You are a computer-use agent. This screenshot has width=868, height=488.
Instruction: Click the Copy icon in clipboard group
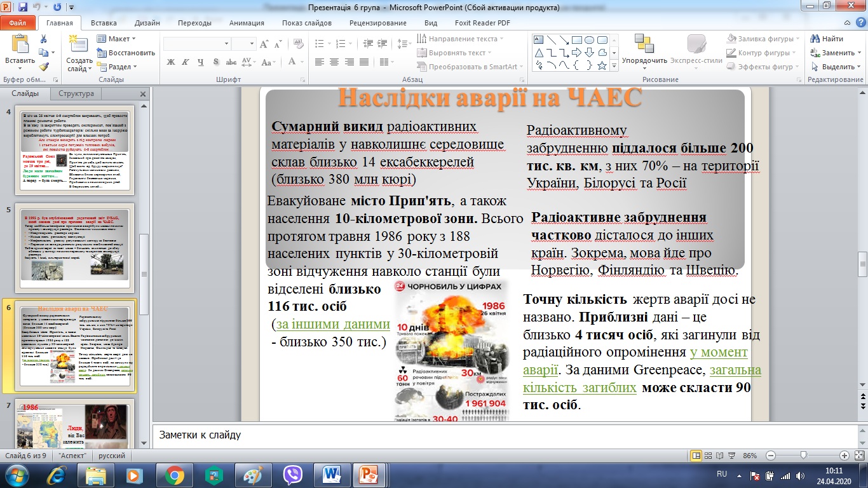click(x=43, y=53)
